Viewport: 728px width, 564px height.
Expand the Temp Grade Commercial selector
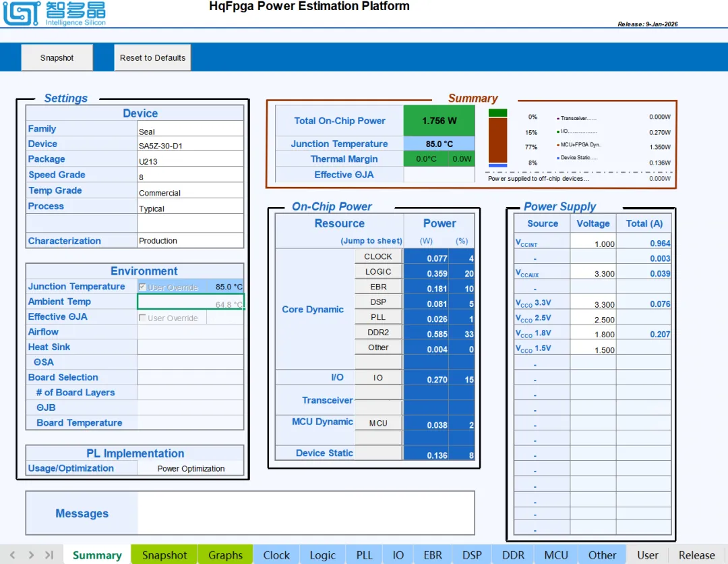(190, 192)
